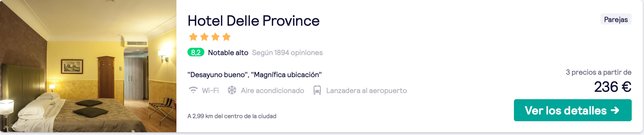644x135 pixels.
Task: Click the air conditioning snowflake icon
Action: tap(232, 90)
